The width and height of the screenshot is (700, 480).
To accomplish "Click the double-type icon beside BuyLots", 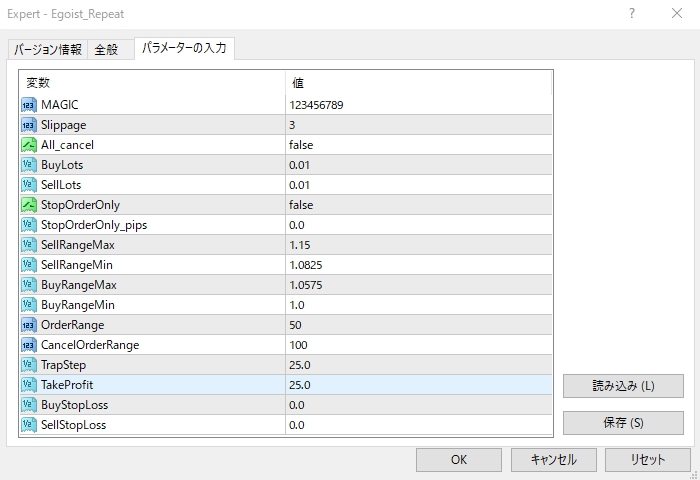I will pos(28,165).
